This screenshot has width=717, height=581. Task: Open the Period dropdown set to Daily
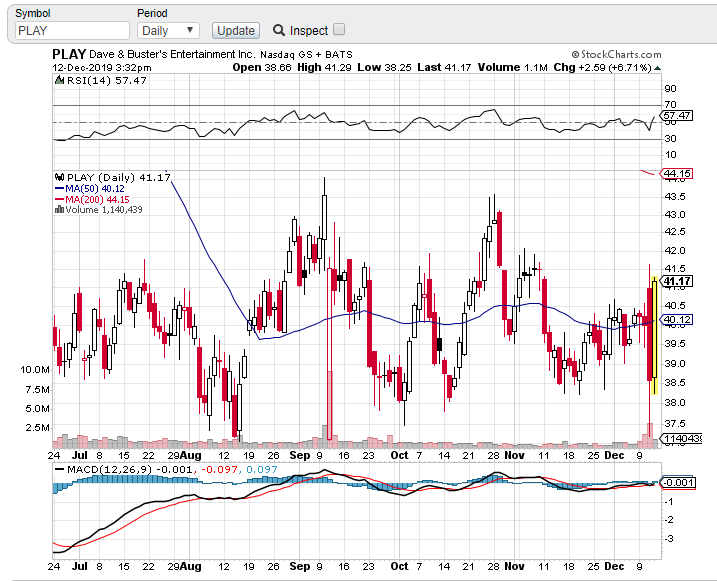(169, 31)
